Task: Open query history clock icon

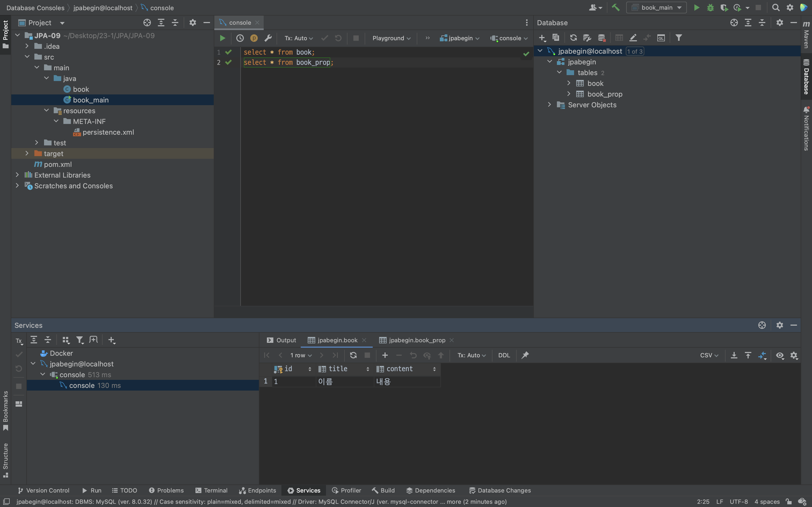Action: point(240,38)
